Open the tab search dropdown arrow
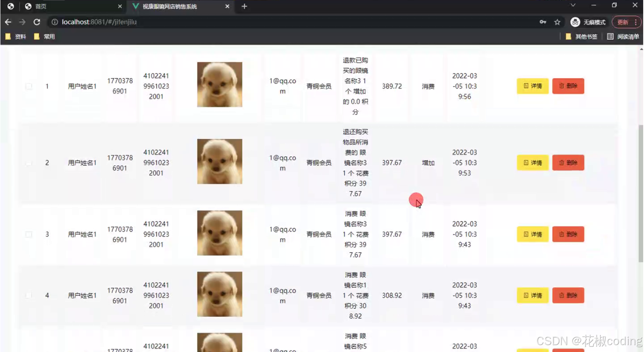 tap(573, 5)
